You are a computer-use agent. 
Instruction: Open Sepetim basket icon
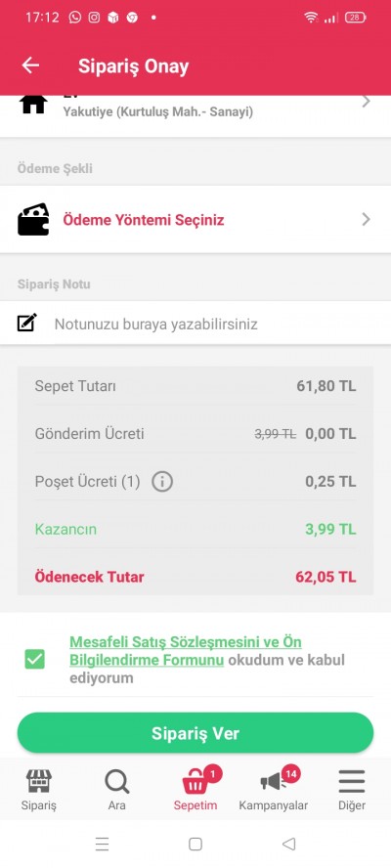coord(196,782)
